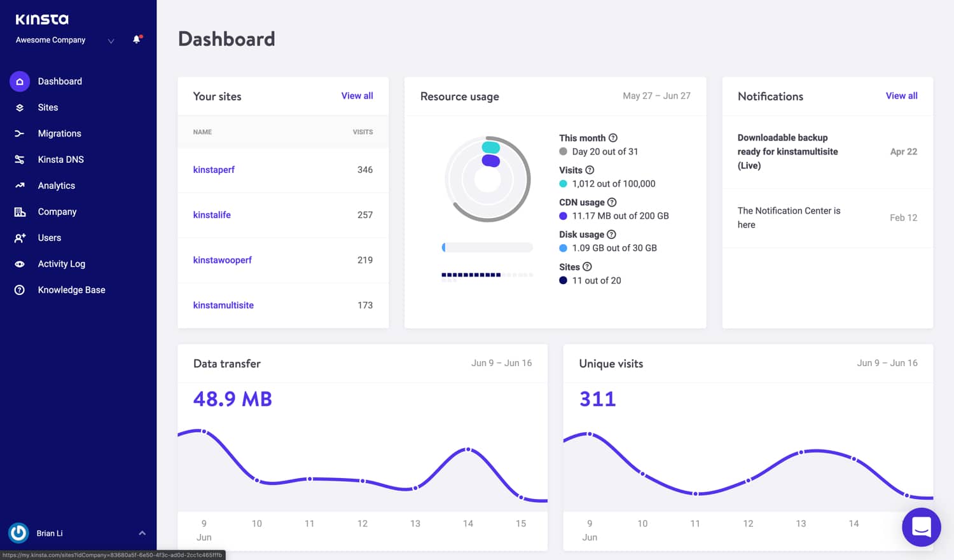This screenshot has height=560, width=954.
Task: Open the Sites section via its stacked icon
Action: point(20,107)
